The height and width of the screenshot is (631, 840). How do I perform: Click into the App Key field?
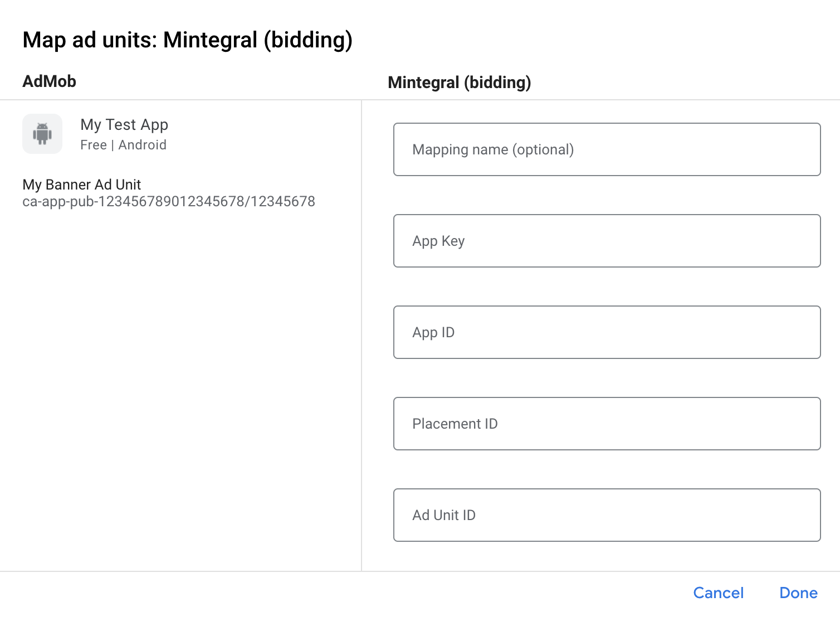pyautogui.click(x=607, y=241)
